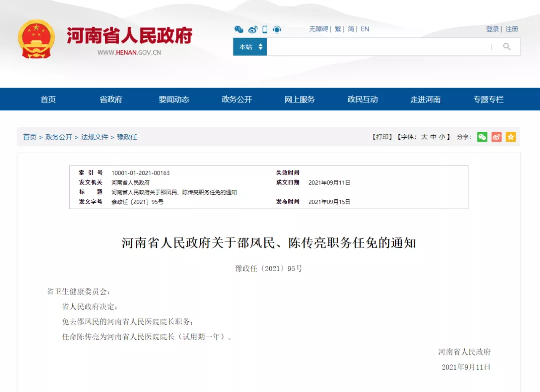
Task: Click the yellow star share icon
Action: [x=511, y=137]
